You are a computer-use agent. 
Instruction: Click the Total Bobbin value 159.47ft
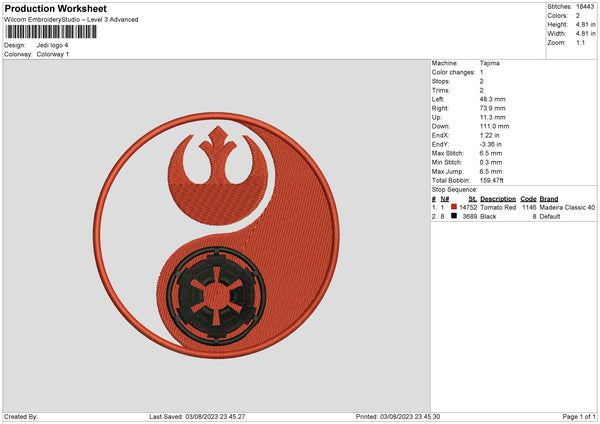pos(492,180)
